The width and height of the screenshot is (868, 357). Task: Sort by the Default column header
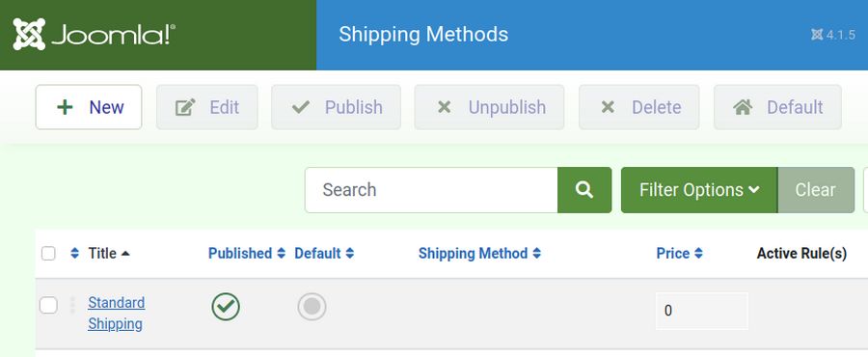coord(324,254)
